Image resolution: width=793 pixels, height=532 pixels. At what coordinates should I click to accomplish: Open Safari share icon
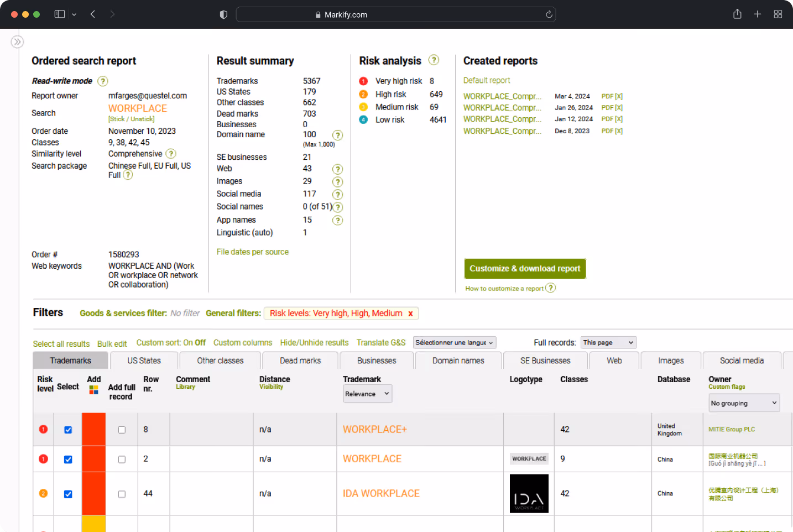(x=737, y=14)
